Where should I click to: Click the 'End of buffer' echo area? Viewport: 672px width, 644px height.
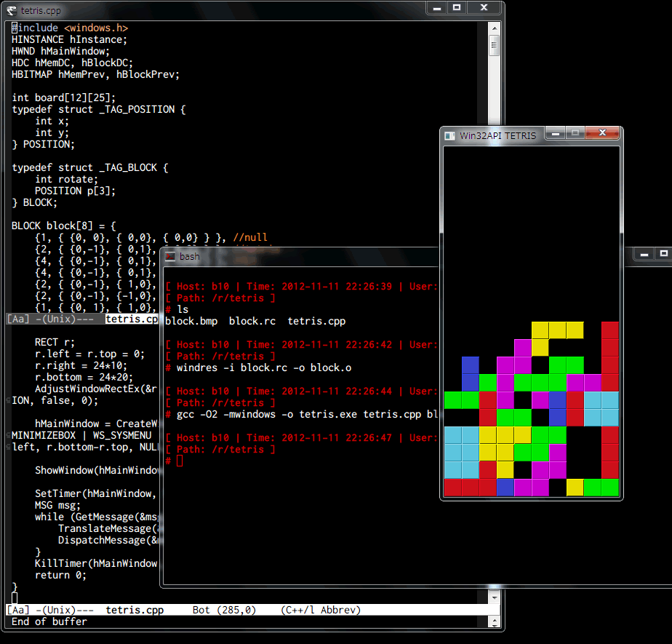point(49,622)
